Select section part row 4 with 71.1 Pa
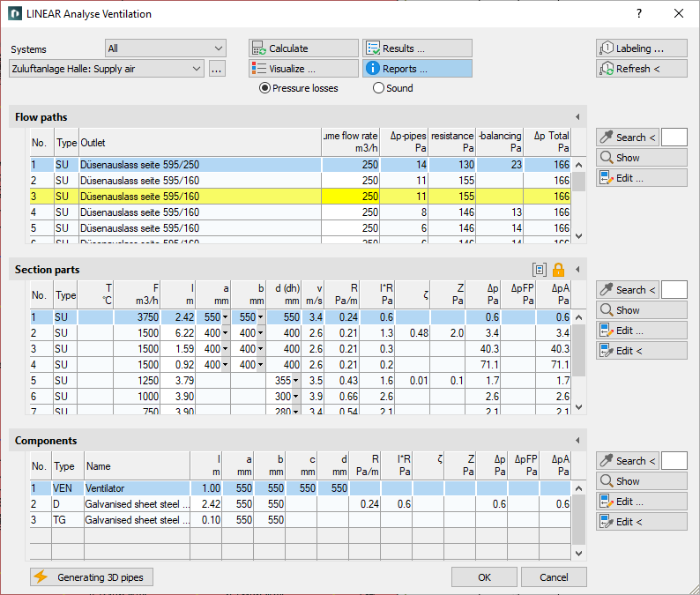Viewport: 700px width, 595px height. pos(301,365)
